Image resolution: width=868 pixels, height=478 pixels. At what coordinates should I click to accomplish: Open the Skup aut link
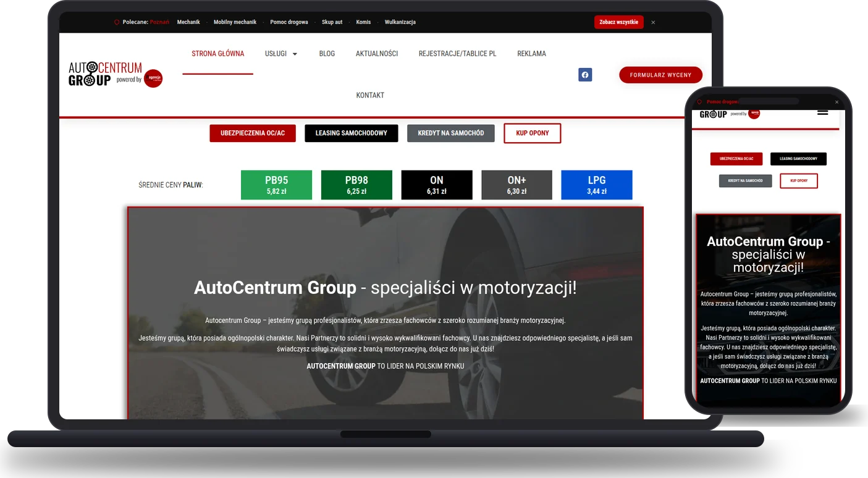(332, 22)
